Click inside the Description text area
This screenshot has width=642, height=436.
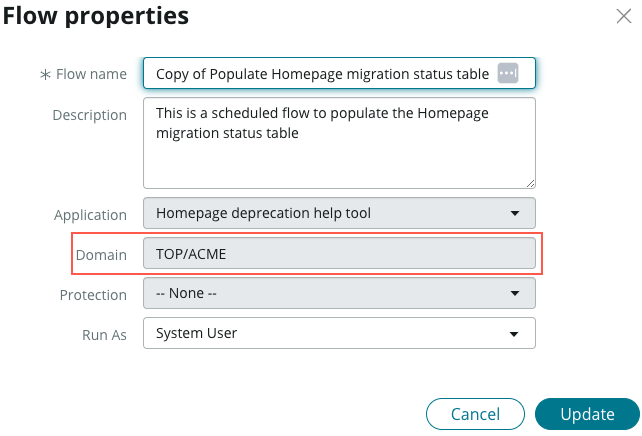339,143
